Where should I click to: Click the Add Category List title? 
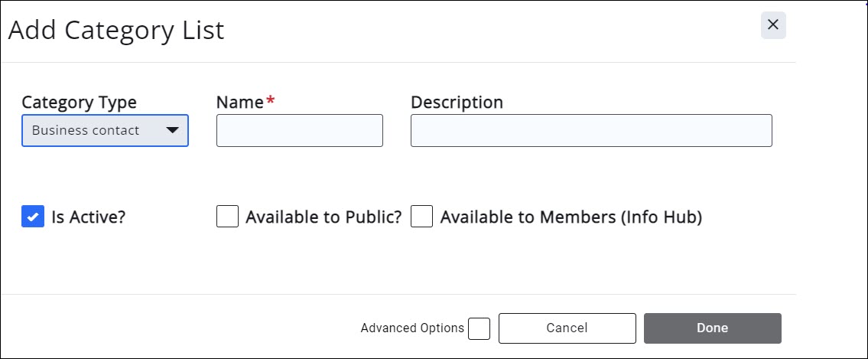click(116, 31)
